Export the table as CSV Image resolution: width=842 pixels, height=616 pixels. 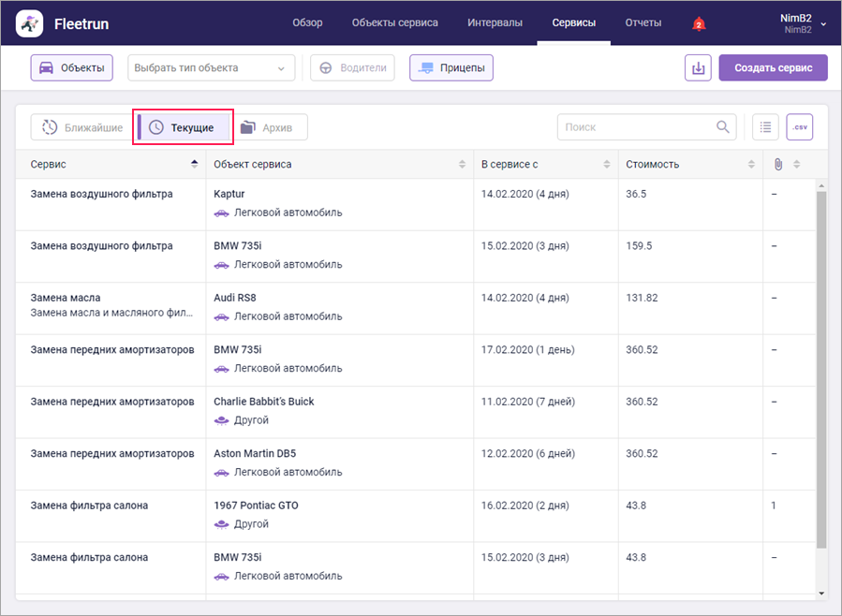[x=799, y=127]
